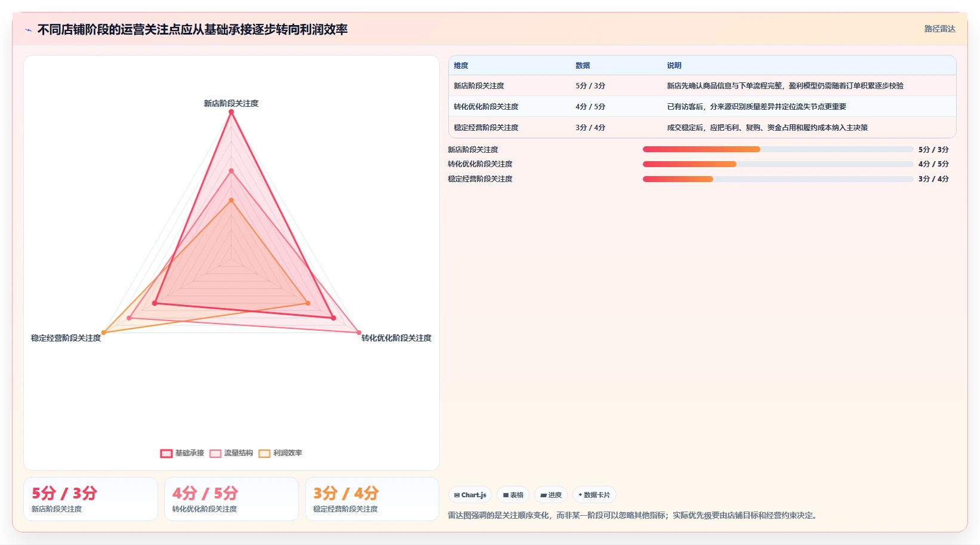Click the 稳定经营阶段关注度 radar axis label
The image size is (980, 545).
[x=66, y=338]
